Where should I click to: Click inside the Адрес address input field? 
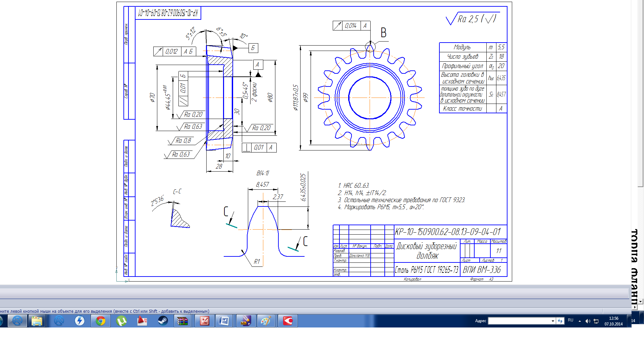[x=519, y=321]
